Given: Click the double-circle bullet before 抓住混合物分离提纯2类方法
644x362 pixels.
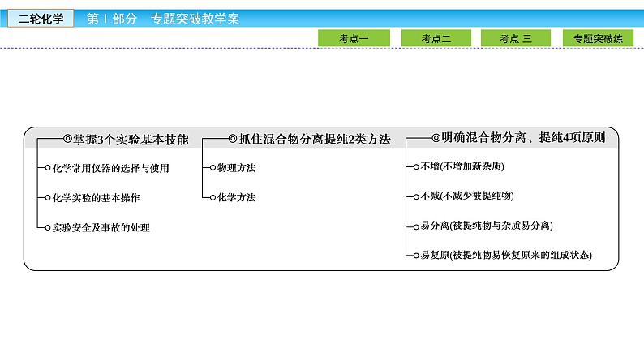Looking at the screenshot, I should 233,139.
